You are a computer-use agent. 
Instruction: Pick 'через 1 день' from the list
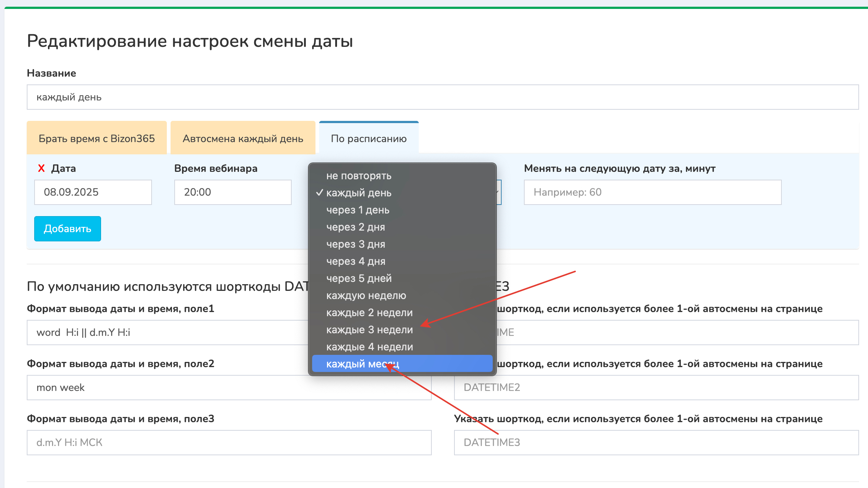pyautogui.click(x=357, y=210)
